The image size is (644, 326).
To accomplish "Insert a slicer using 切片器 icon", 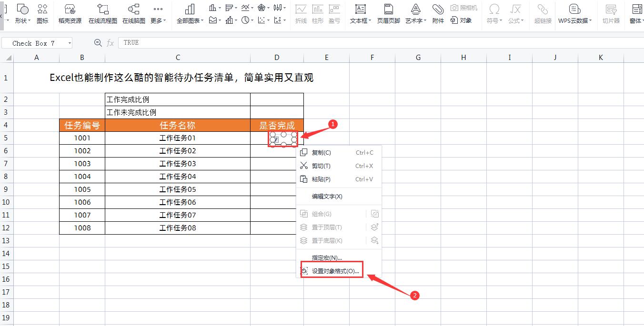I will point(611,13).
